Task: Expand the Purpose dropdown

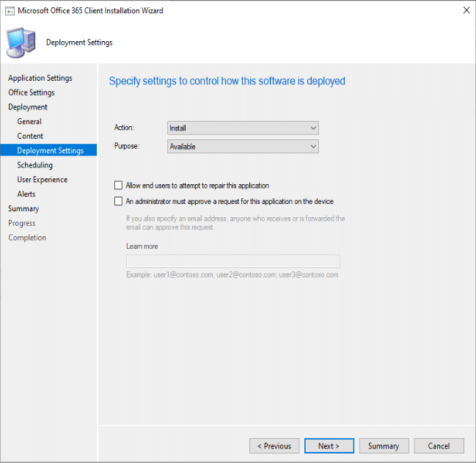Action: coord(243,147)
